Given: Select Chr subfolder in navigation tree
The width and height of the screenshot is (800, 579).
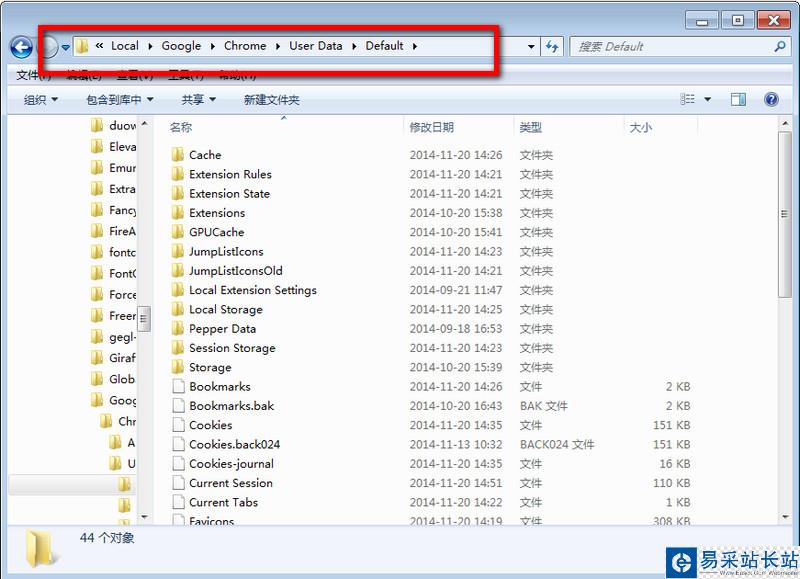Looking at the screenshot, I should coord(118,421).
